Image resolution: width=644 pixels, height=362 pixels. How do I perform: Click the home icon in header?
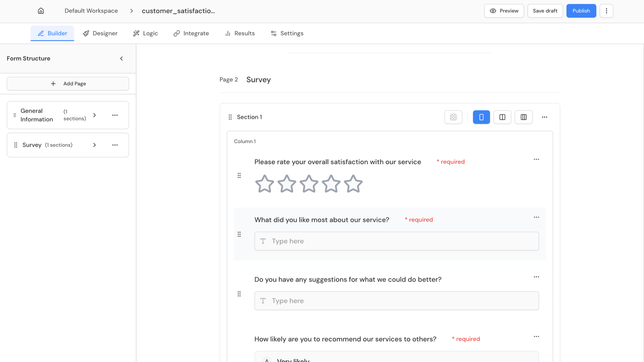(41, 11)
